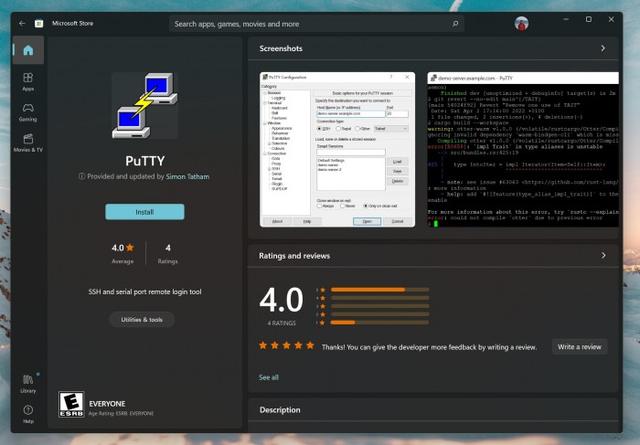Open Help in the sidebar
640x445 pixels.
coord(28,414)
